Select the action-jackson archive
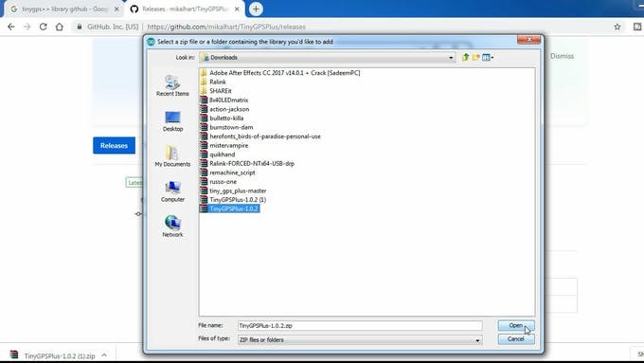 224,109
